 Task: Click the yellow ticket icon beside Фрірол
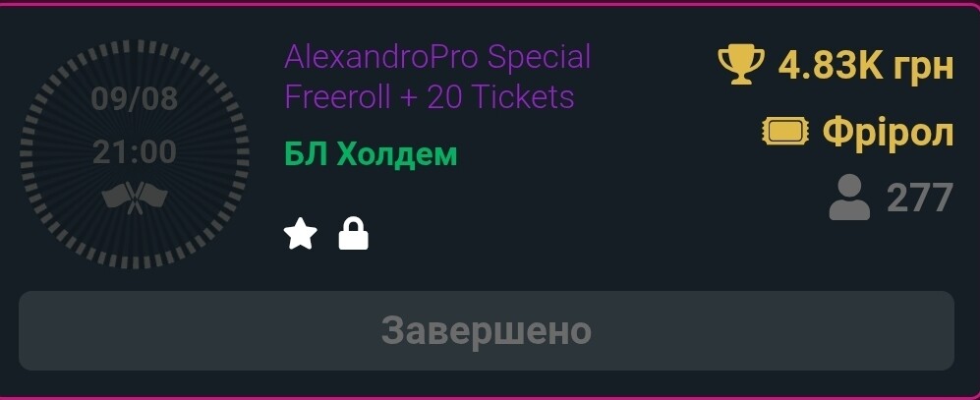tap(785, 132)
